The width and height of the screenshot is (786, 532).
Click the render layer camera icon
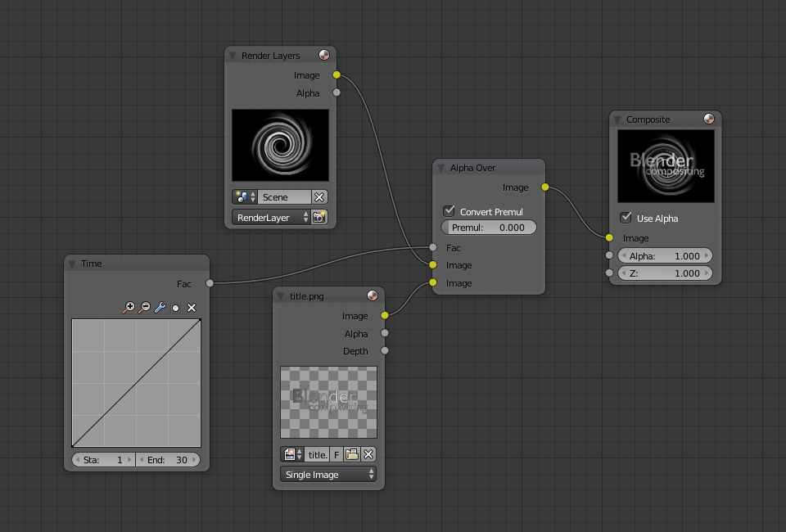(319, 218)
